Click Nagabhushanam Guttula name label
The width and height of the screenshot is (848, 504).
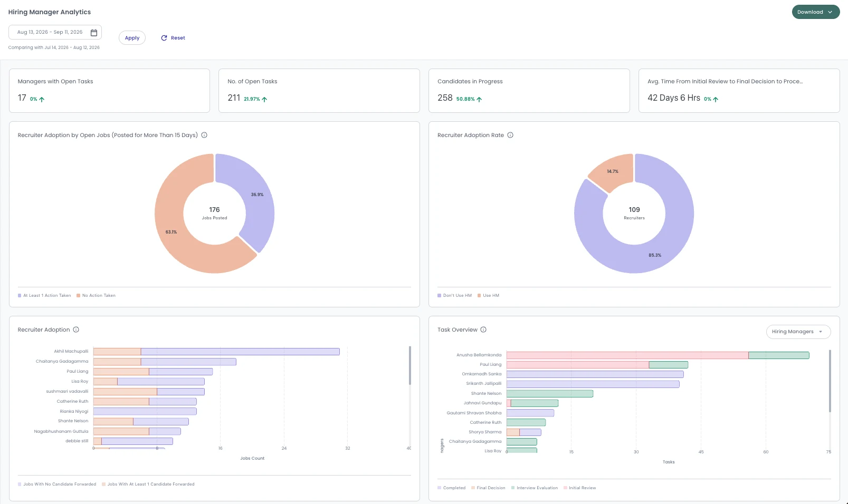[x=61, y=431]
